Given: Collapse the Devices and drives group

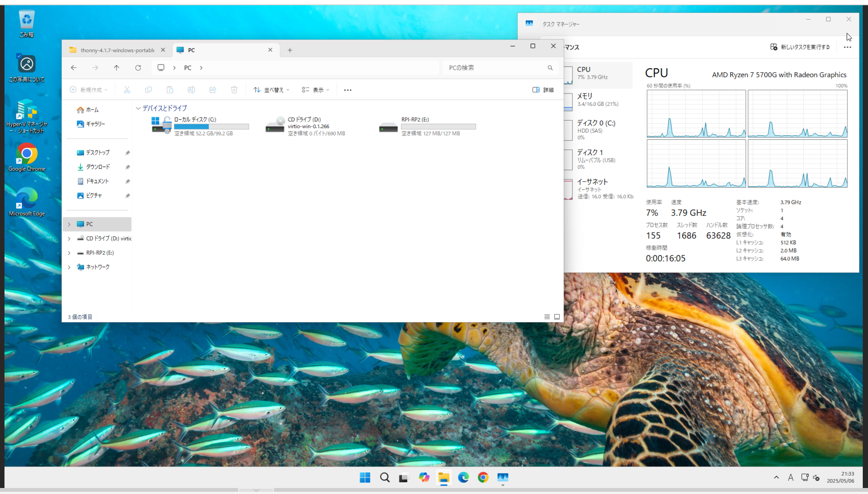Looking at the screenshot, I should pos(138,108).
